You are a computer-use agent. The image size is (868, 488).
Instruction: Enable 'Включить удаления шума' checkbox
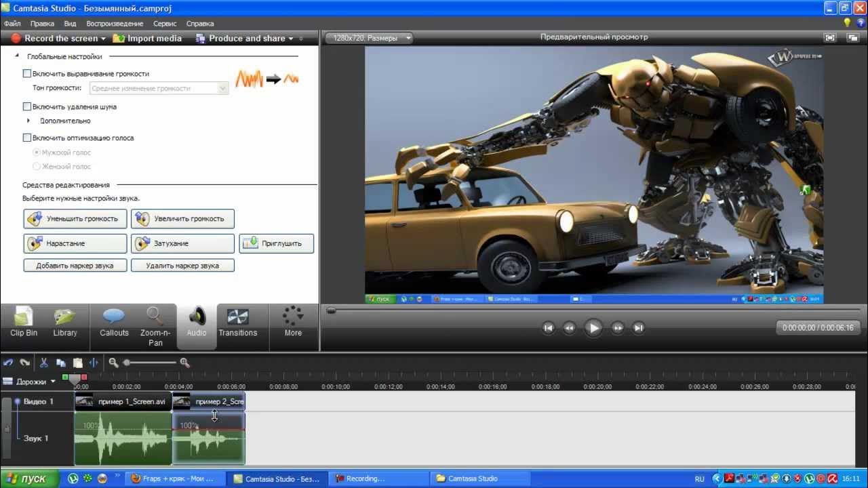click(27, 106)
